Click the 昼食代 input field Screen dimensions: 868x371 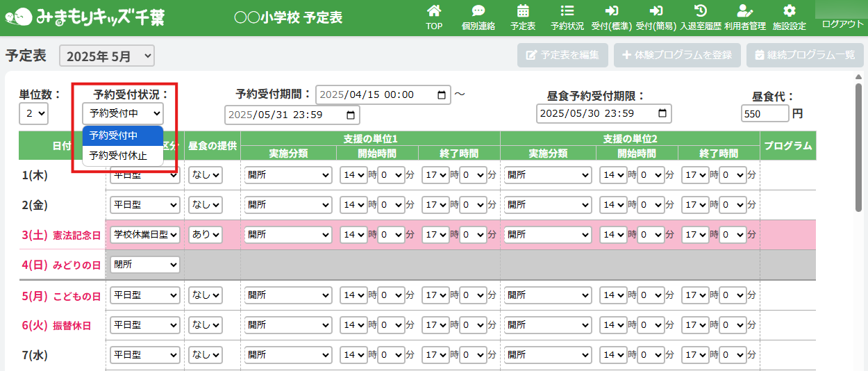(x=765, y=113)
